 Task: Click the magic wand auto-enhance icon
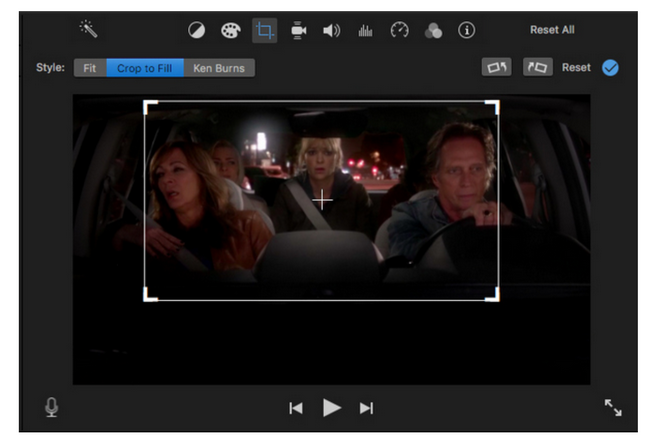click(89, 29)
